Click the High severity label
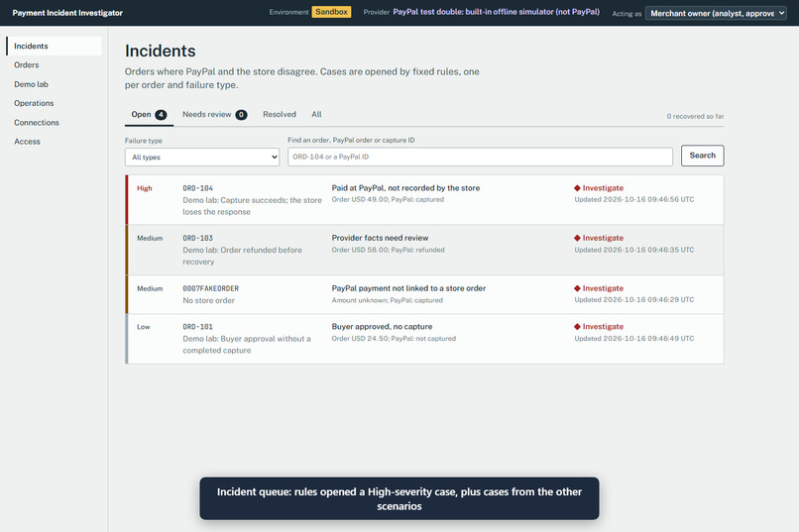 pos(144,188)
